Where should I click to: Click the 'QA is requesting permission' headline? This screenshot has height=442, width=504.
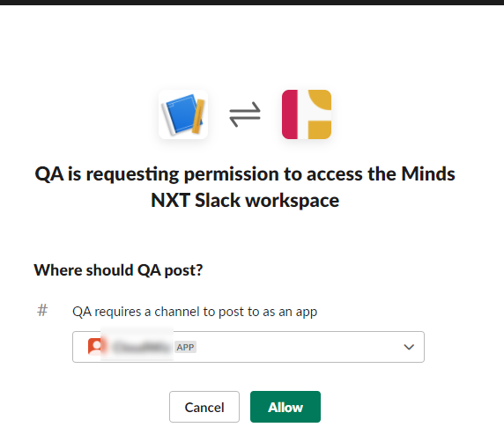(245, 173)
